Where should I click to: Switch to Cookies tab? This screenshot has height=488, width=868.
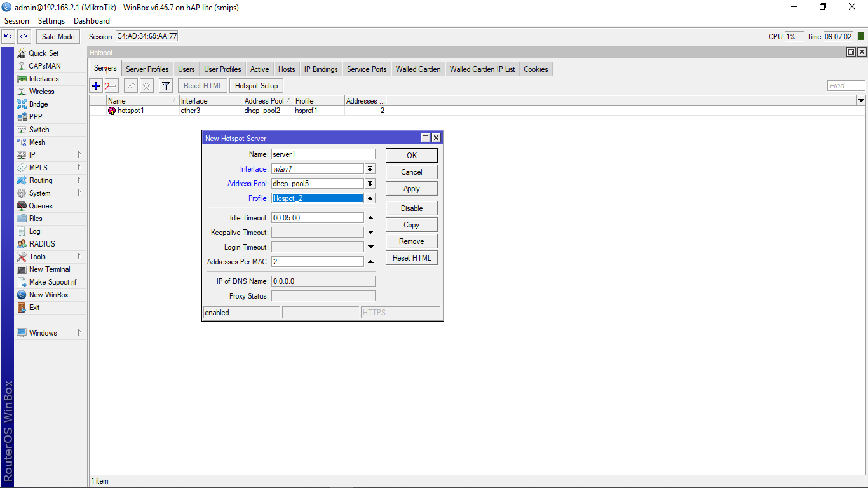point(536,69)
